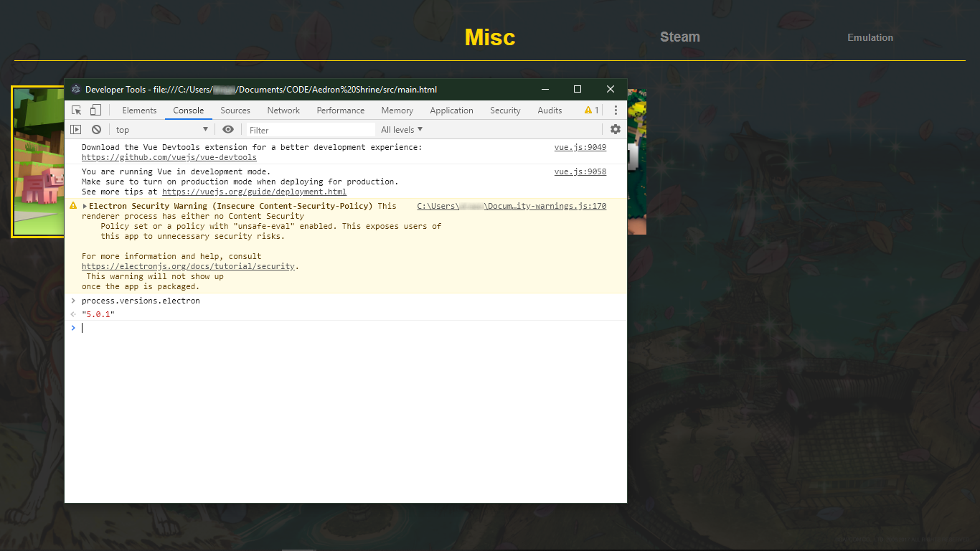Select the partially hidden game thumbnail behind DevTools
This screenshot has height=551, width=980.
tap(637, 161)
